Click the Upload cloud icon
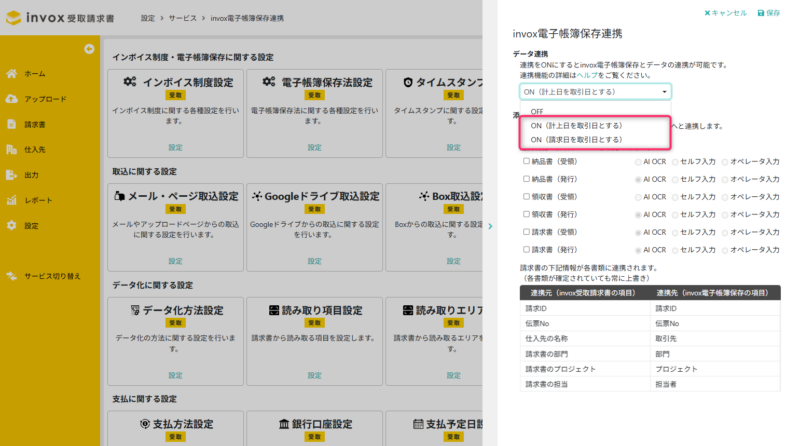Image resolution: width=800 pixels, height=446 pixels. [11, 98]
